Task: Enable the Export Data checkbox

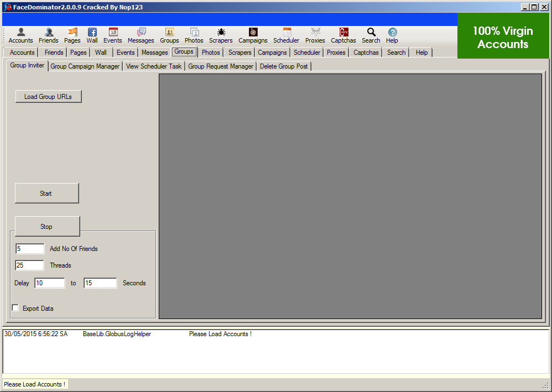Action: [x=15, y=308]
